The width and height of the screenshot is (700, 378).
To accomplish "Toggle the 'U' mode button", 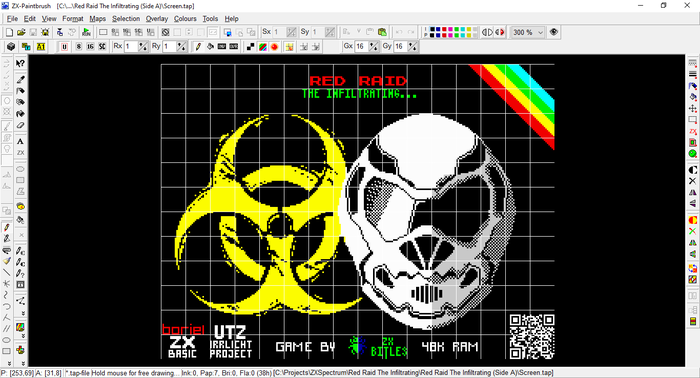I will [64, 46].
